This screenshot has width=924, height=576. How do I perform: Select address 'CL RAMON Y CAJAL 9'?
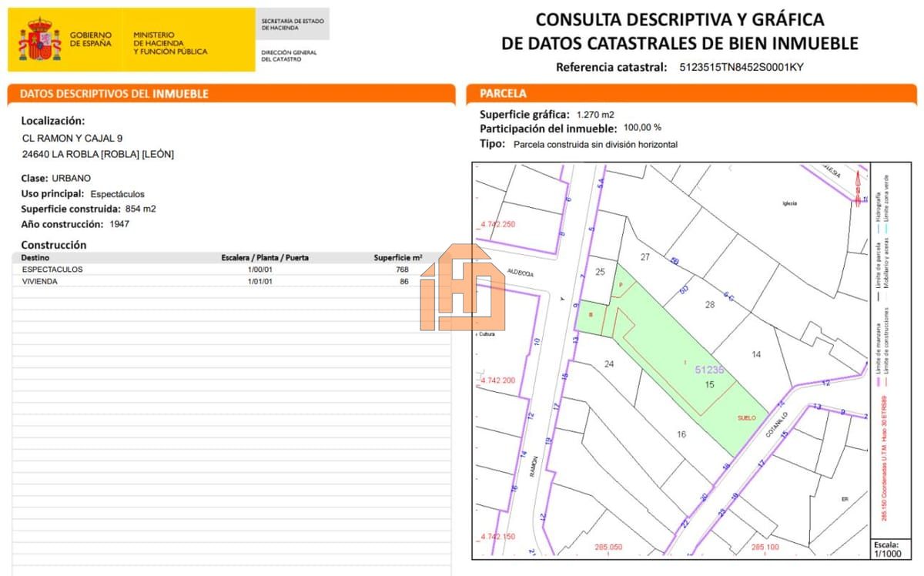pyautogui.click(x=72, y=139)
